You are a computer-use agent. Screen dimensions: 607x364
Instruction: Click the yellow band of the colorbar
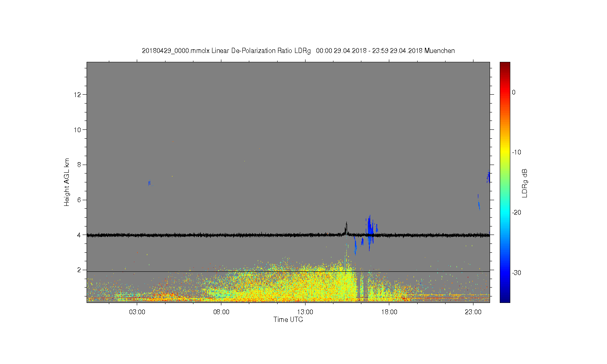pyautogui.click(x=505, y=152)
